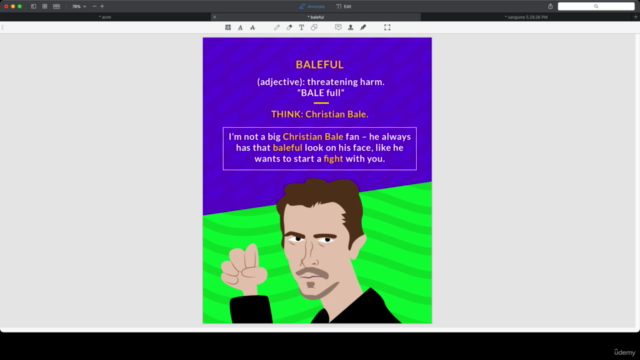Zoom in with the plus button
Screen dimensions: 640x360
[102, 7]
